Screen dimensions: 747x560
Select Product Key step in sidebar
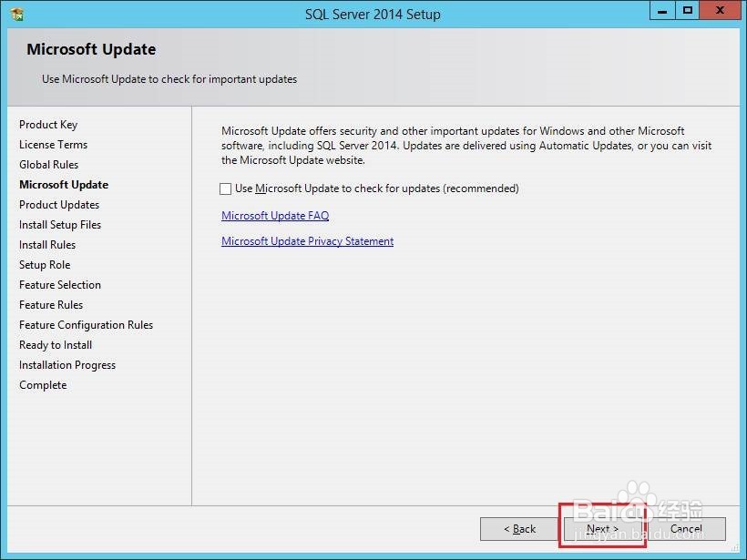[x=48, y=125]
